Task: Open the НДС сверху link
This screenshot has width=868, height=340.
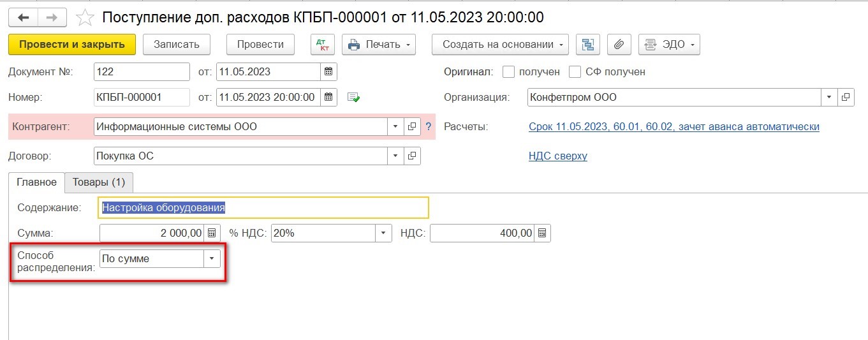Action: pyautogui.click(x=558, y=156)
